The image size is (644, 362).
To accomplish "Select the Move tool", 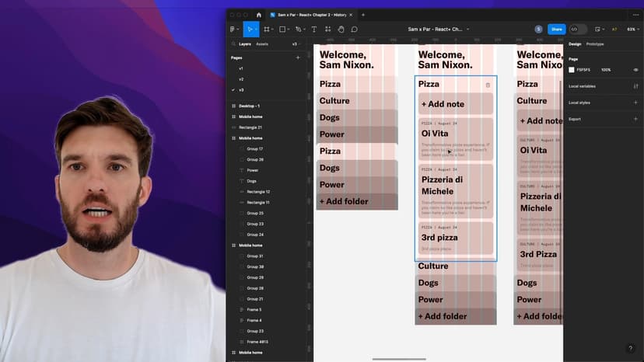I will 250,30.
